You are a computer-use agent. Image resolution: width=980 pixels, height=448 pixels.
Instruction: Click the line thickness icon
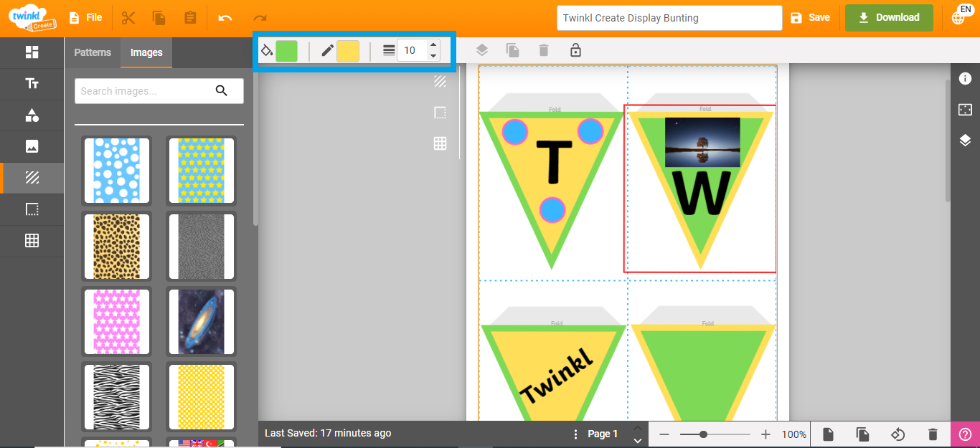389,50
